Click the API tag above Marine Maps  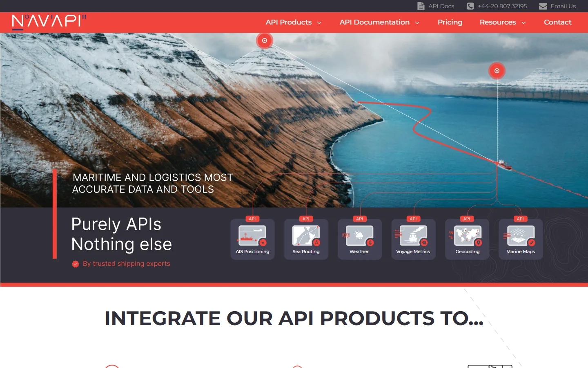tap(520, 219)
